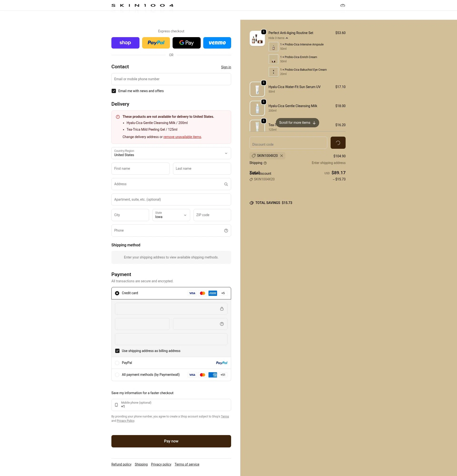Image resolution: width=457 pixels, height=476 pixels.
Task: Check out with the Shop Pay button
Action: [x=125, y=43]
